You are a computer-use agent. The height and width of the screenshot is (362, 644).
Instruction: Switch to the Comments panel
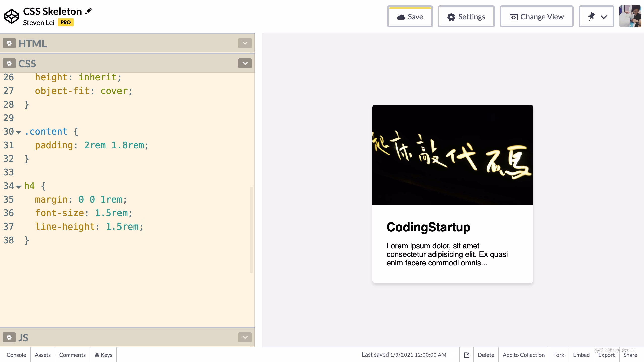pyautogui.click(x=72, y=355)
